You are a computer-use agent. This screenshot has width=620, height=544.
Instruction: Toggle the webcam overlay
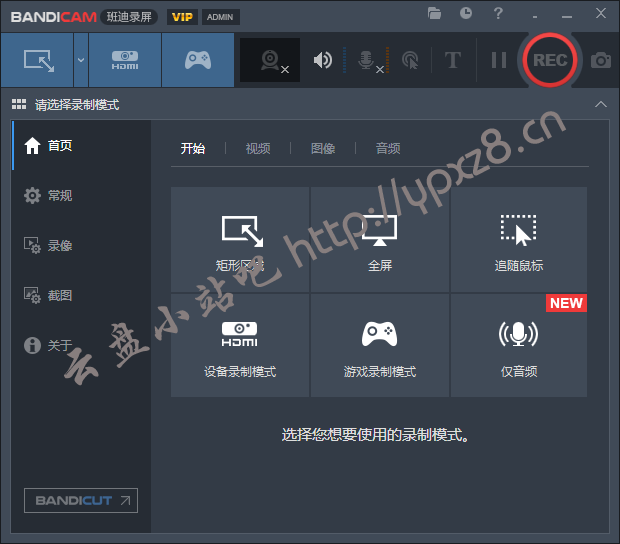[x=270, y=60]
